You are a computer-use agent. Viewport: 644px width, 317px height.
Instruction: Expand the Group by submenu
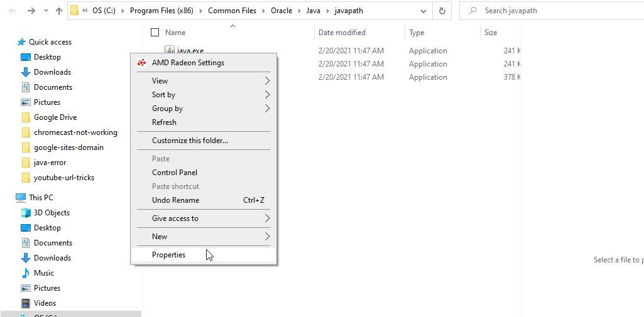click(x=204, y=109)
